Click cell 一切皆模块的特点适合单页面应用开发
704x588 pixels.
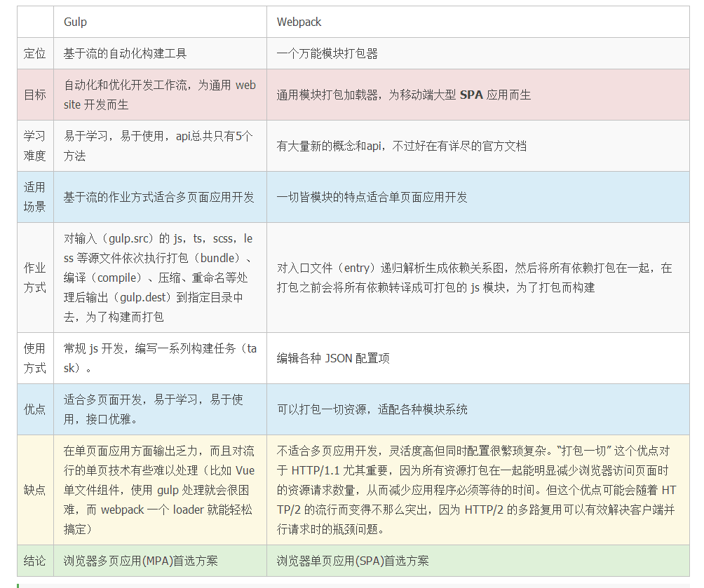tap(478, 197)
